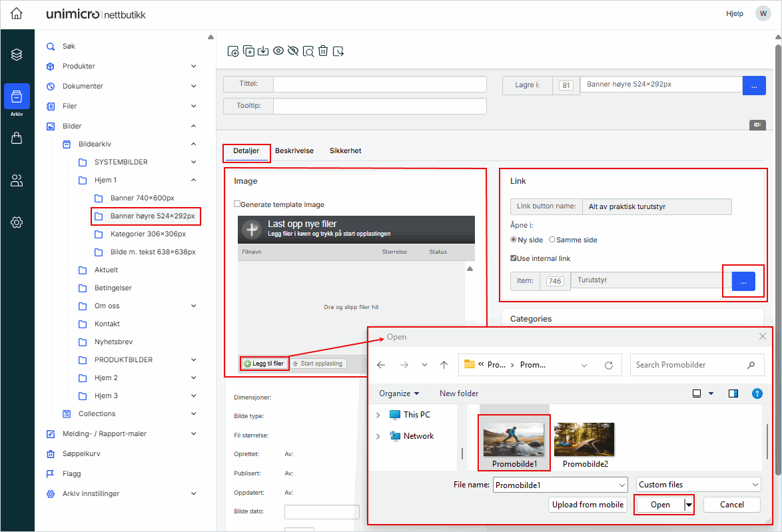The height and width of the screenshot is (532, 782).
Task: Select the Samme side radio button
Action: (552, 240)
